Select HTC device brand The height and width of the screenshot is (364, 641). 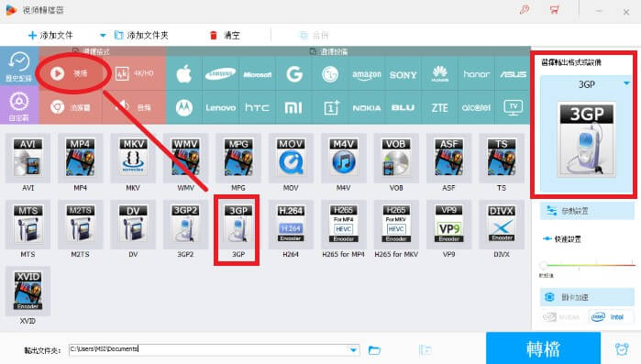(257, 108)
